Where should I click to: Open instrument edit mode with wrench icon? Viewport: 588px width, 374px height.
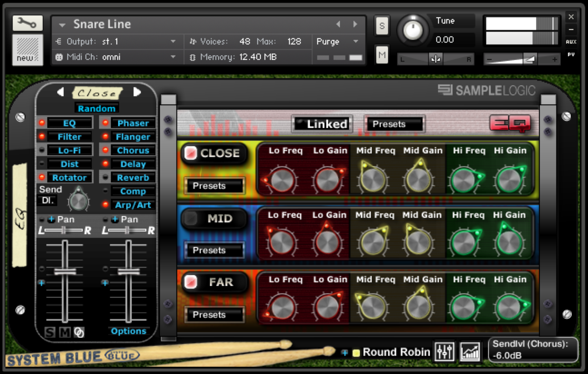[27, 23]
